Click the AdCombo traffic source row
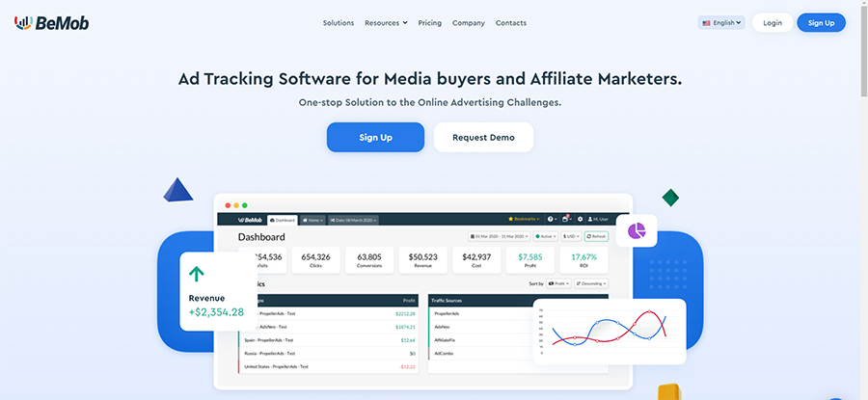Viewport: 868px width, 400px height. pyautogui.click(x=480, y=354)
